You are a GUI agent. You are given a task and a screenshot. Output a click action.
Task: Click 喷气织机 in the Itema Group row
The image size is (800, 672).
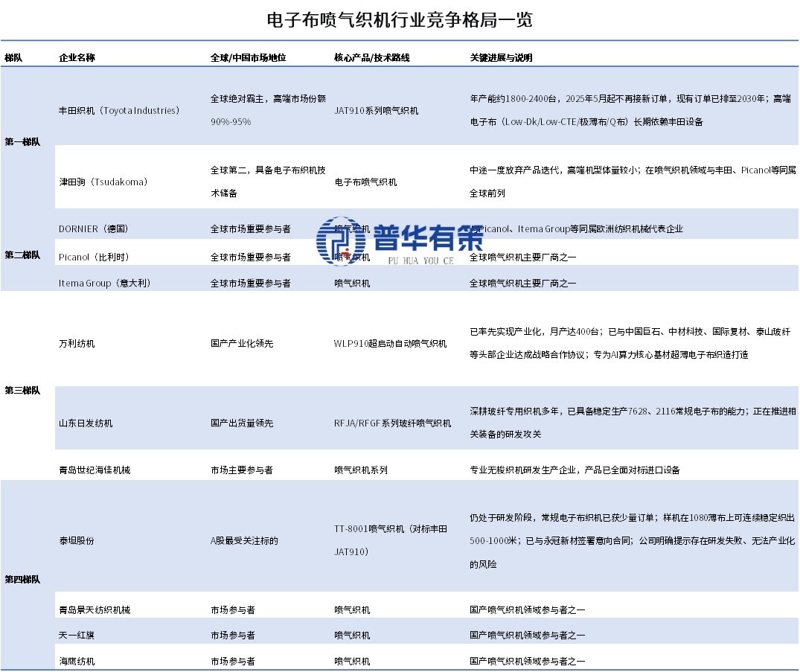tap(353, 284)
